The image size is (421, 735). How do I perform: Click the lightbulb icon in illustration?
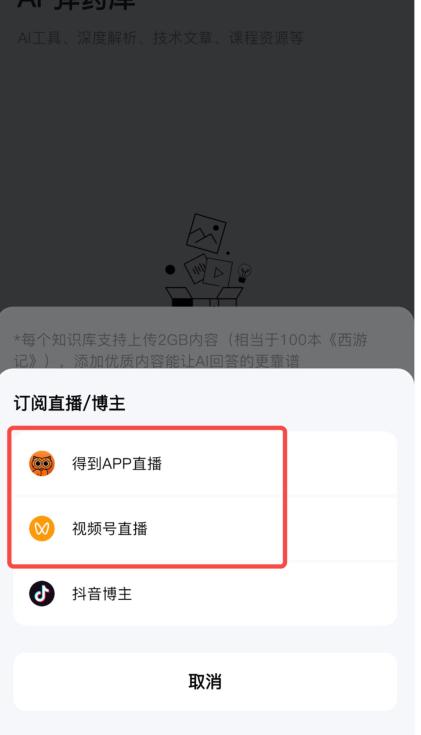(x=244, y=273)
